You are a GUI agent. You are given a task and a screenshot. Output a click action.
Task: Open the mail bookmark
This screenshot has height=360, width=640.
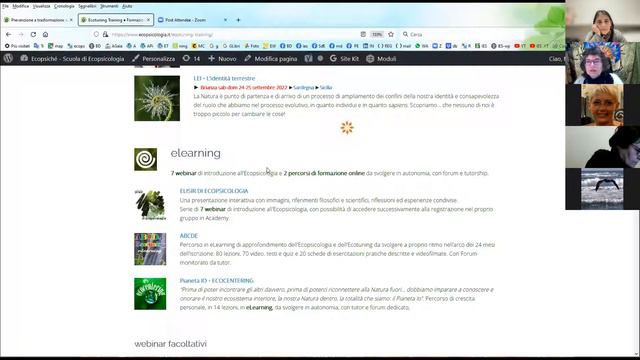pyautogui.click(x=403, y=46)
